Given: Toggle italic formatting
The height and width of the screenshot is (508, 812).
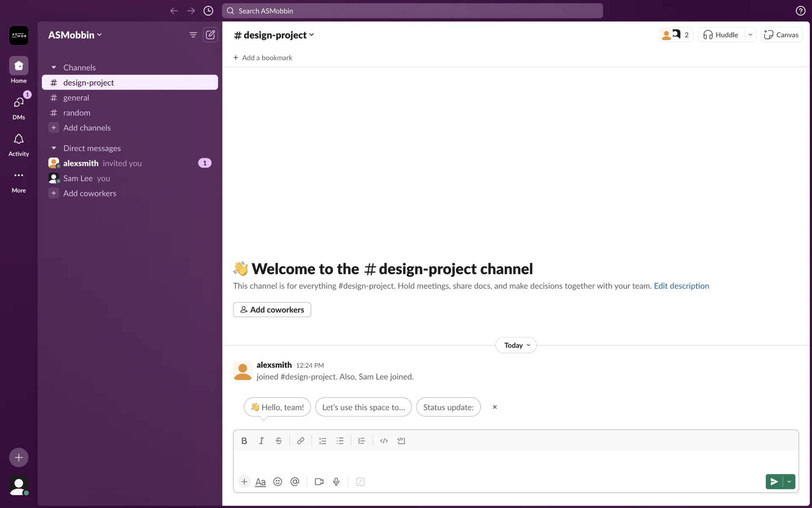Looking at the screenshot, I should point(261,441).
